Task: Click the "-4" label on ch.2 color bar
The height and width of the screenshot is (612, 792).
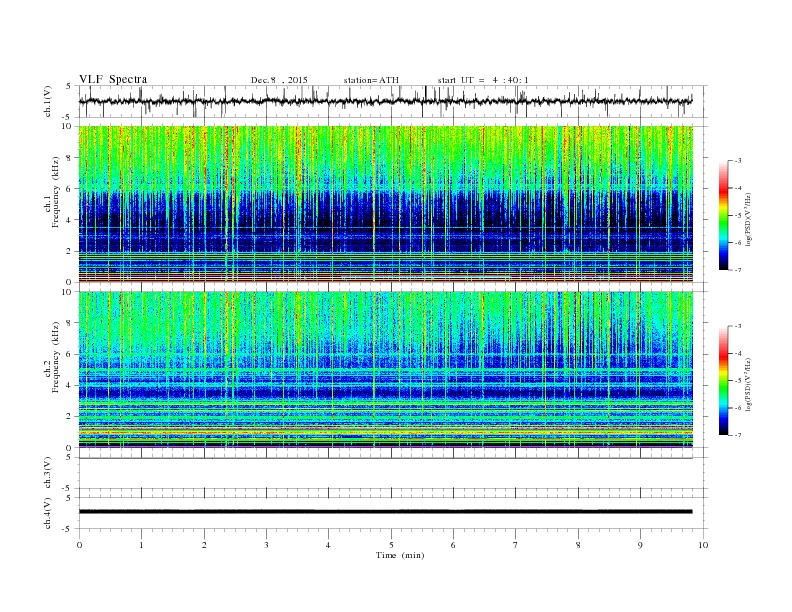Action: click(738, 353)
